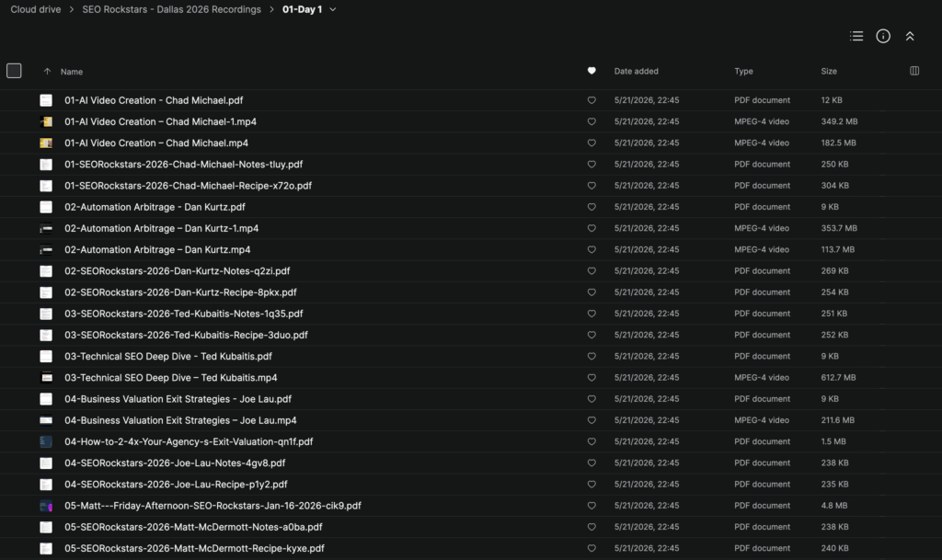Favorite 02-Automation Arbitrage – Dan Kurtz.mp4
The height and width of the screenshot is (560, 942).
pyautogui.click(x=592, y=250)
